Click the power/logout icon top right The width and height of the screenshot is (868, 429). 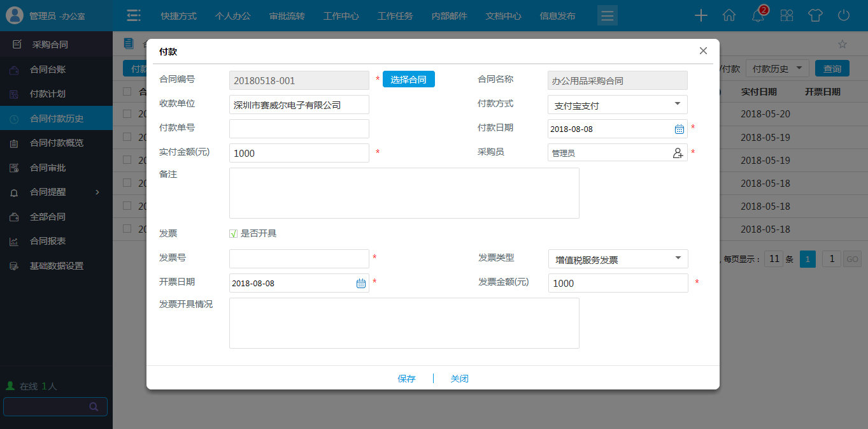pyautogui.click(x=843, y=15)
